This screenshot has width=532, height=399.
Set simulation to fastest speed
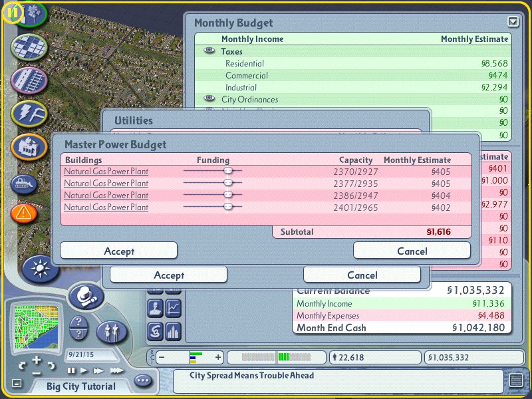point(117,370)
